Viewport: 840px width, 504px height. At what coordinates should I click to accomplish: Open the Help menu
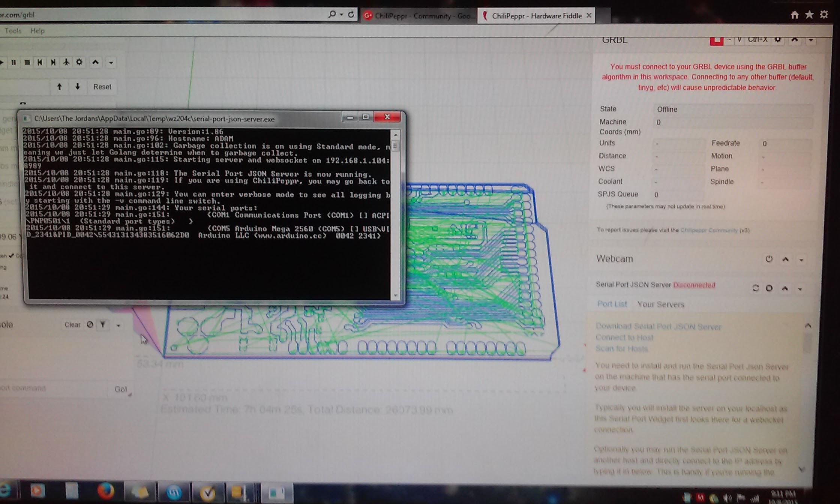click(x=37, y=31)
